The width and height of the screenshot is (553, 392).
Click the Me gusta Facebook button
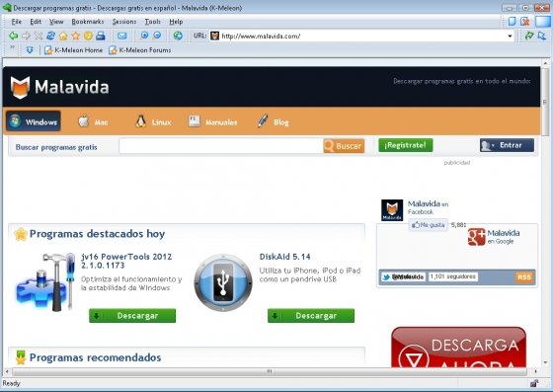[429, 224]
